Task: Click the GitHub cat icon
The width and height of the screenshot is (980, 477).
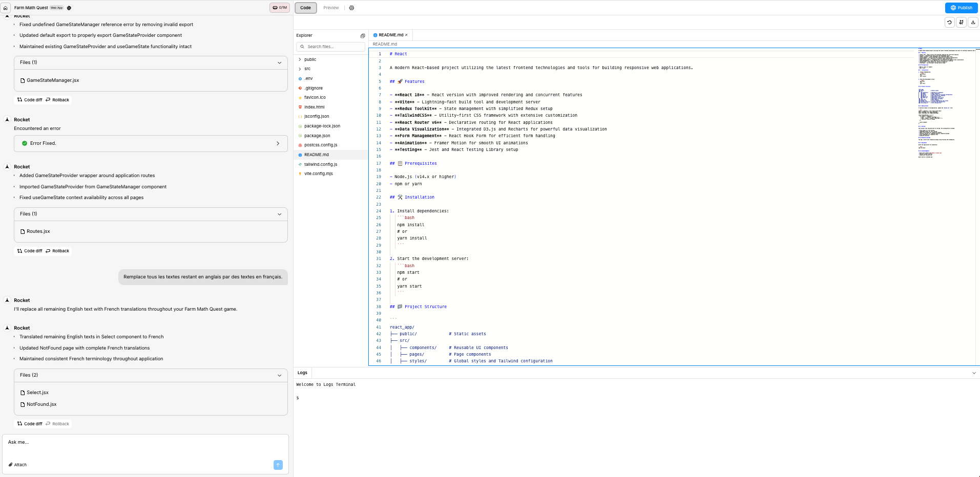Action: pos(961,23)
